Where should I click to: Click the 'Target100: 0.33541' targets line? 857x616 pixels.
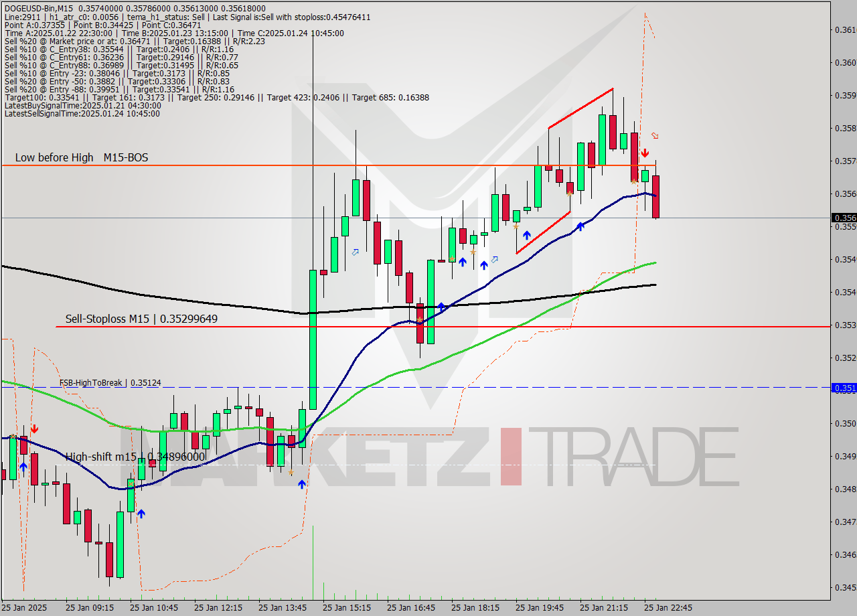pos(216,97)
